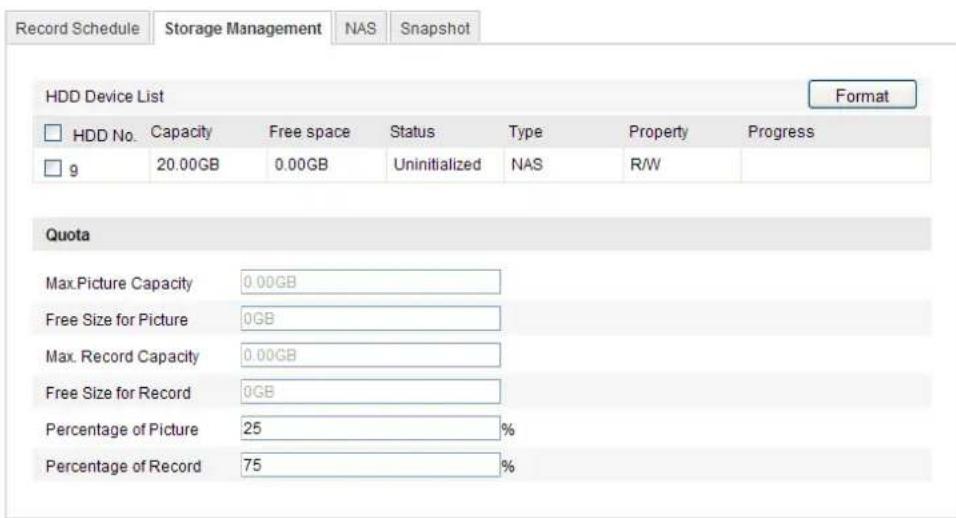
Task: Select the 0.00GB free space cell
Action: (x=301, y=165)
